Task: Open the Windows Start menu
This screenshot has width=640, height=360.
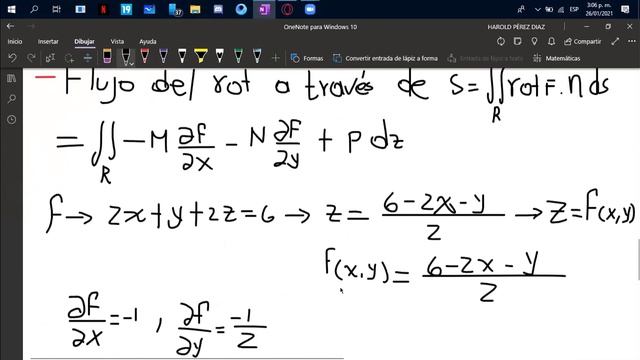Action: [11, 9]
